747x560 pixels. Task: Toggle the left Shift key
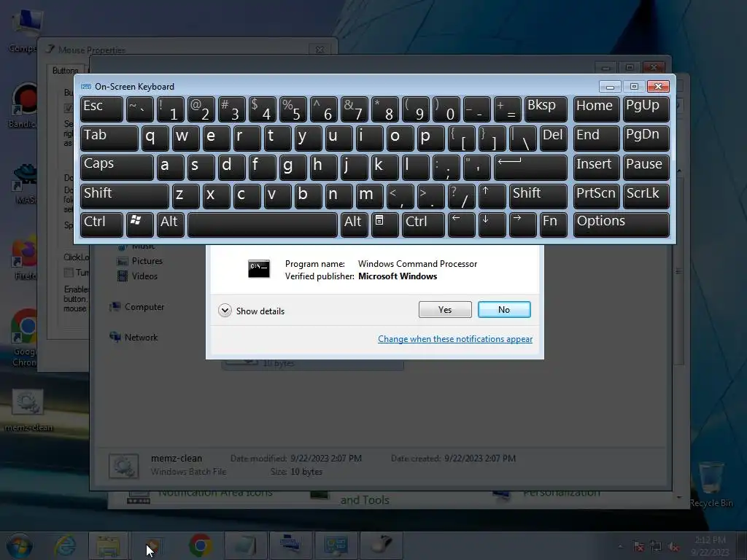pyautogui.click(x=124, y=196)
